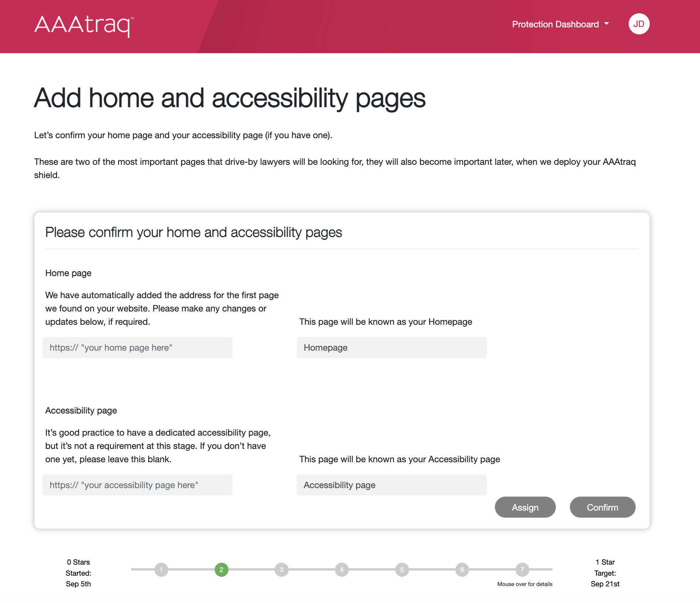Click the home page URL input field

coord(137,347)
